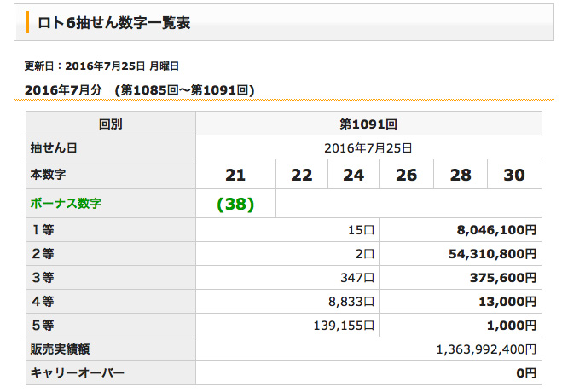The width and height of the screenshot is (562, 392).
Task: Select winning number 24
Action: coord(354,175)
